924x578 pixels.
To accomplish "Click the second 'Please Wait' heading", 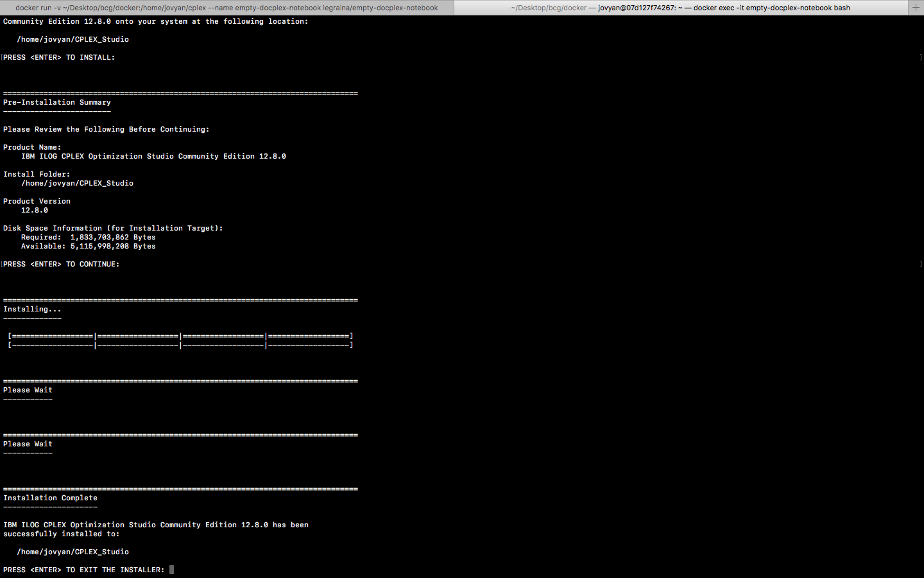I will (28, 444).
